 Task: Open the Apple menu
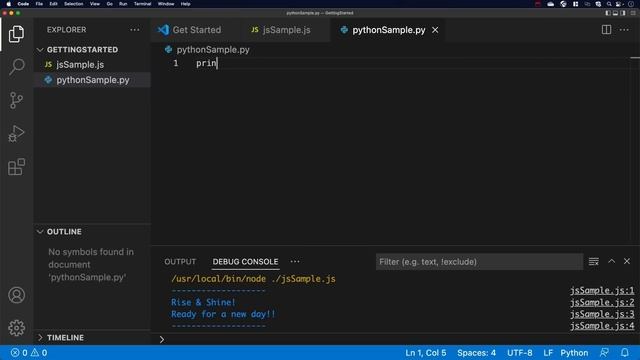9,4
